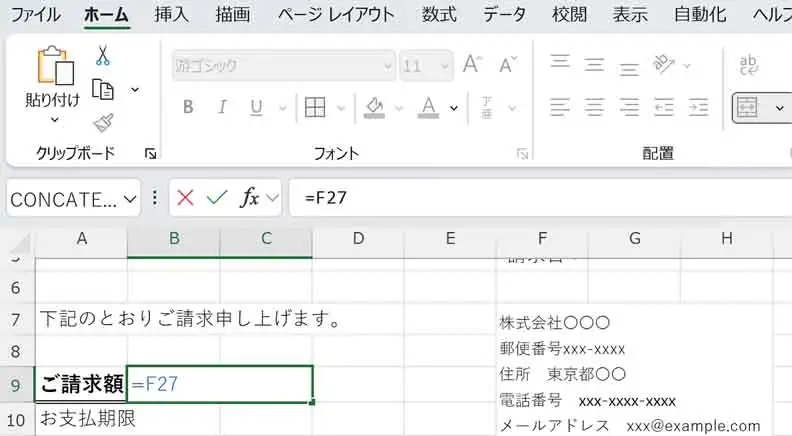Cancel the formula entry with the X icon
This screenshot has height=436, width=792.
click(185, 198)
